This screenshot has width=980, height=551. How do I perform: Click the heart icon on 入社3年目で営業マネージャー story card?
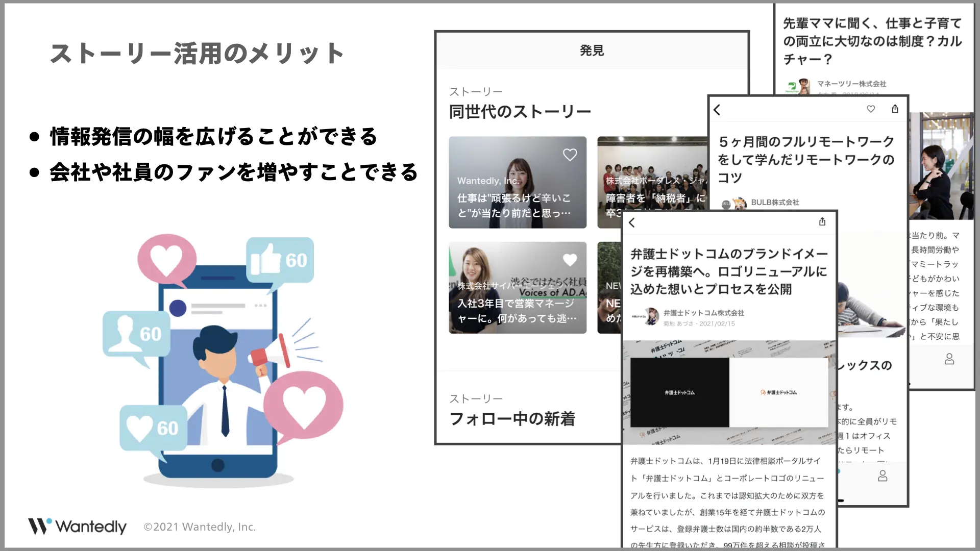coord(570,260)
